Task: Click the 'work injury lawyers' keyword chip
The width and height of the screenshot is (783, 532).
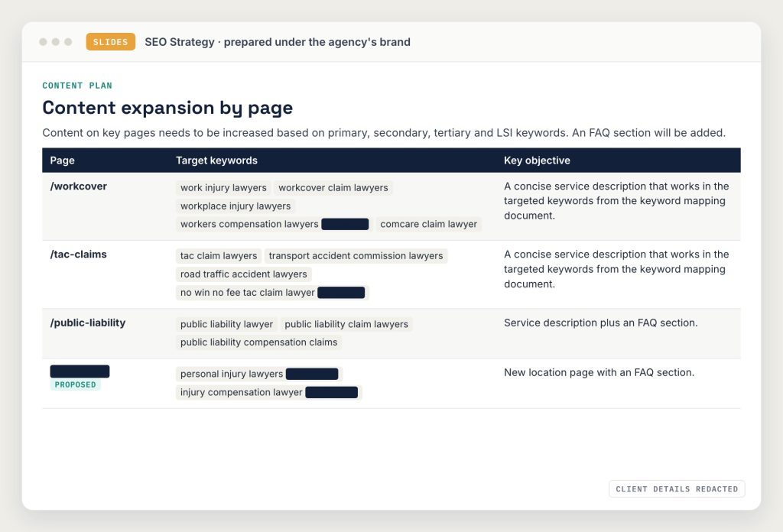Action: [x=223, y=187]
